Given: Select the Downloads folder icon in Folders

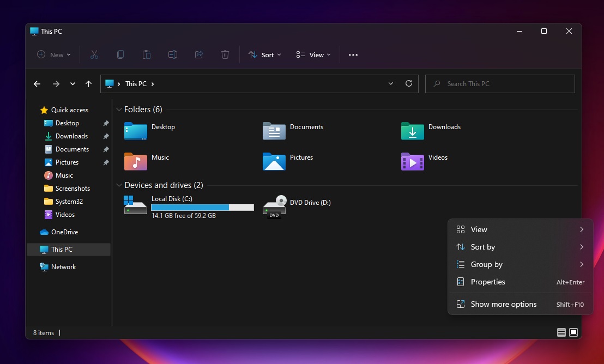Looking at the screenshot, I should [413, 131].
